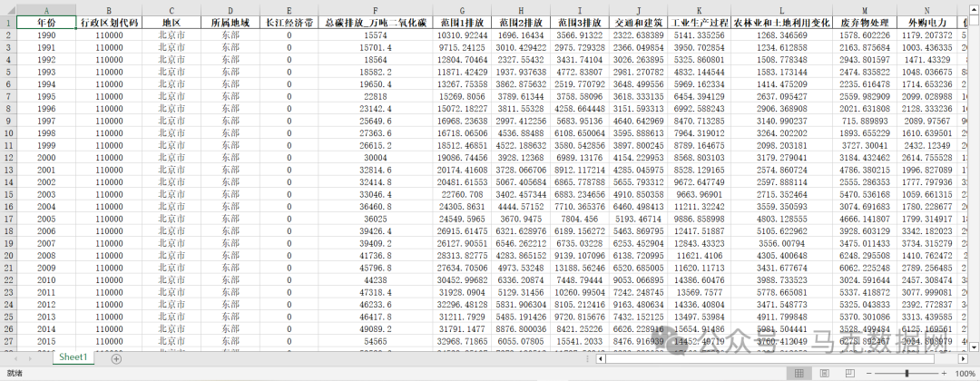980x381 pixels.
Task: Click cell with value 10310.92244
Action: (461, 35)
